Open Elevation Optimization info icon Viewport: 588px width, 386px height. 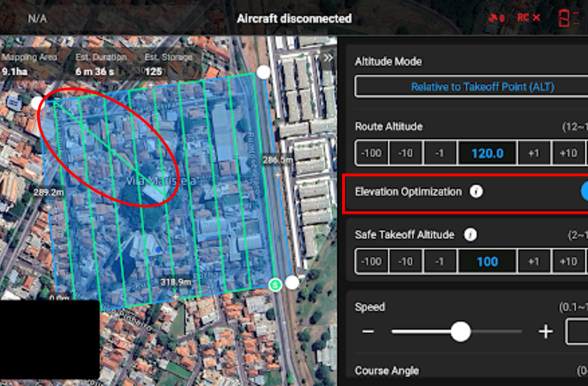(x=476, y=192)
